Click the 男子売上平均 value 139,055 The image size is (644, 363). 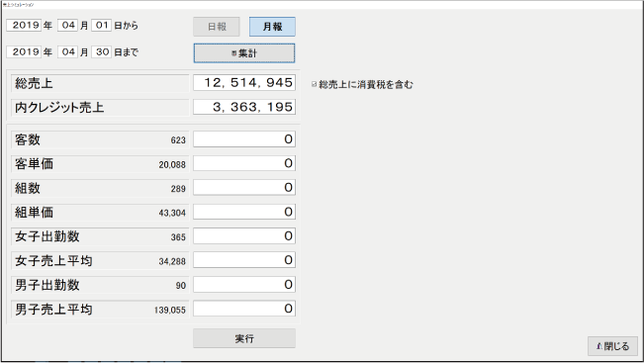click(x=170, y=310)
